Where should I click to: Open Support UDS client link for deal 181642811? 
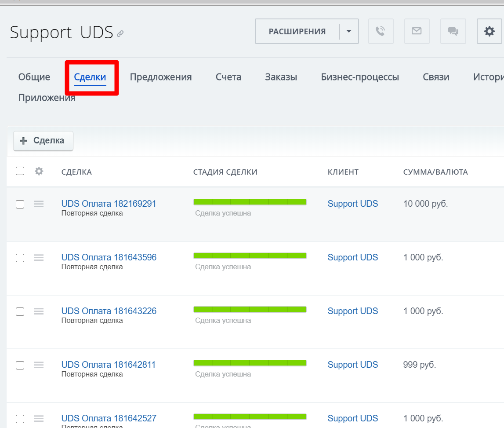coord(352,365)
